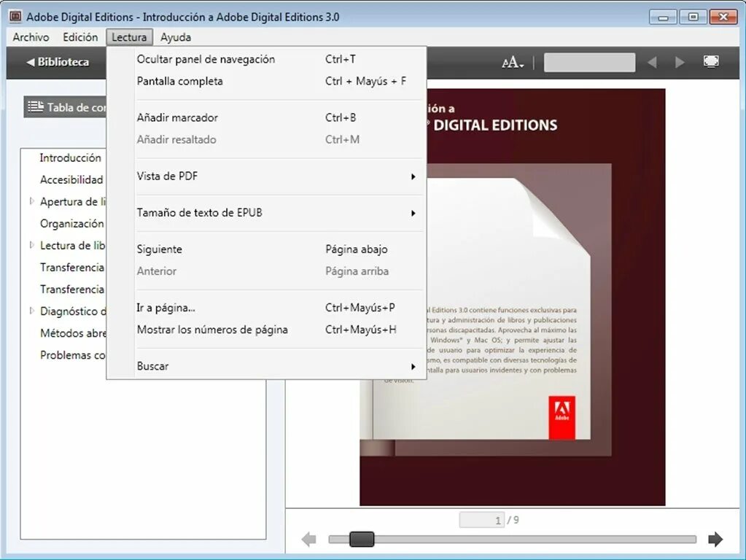Click the Anterior menu entry

click(x=266, y=271)
